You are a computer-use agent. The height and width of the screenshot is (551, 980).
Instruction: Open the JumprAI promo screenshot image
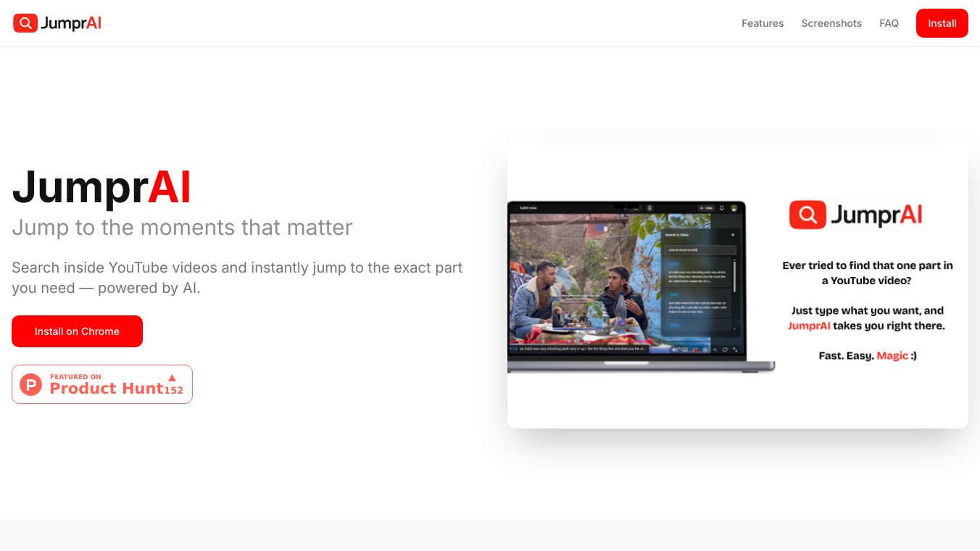738,284
